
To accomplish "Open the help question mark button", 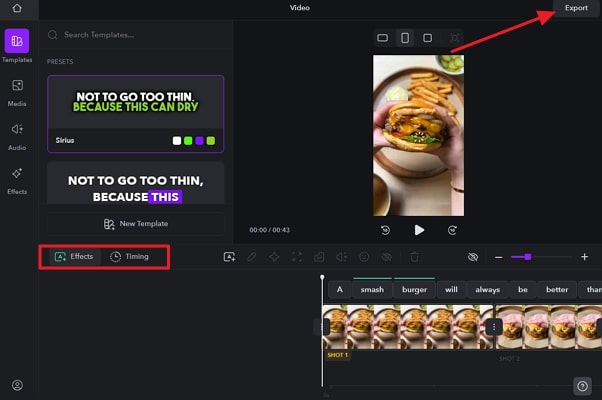I will pos(582,386).
